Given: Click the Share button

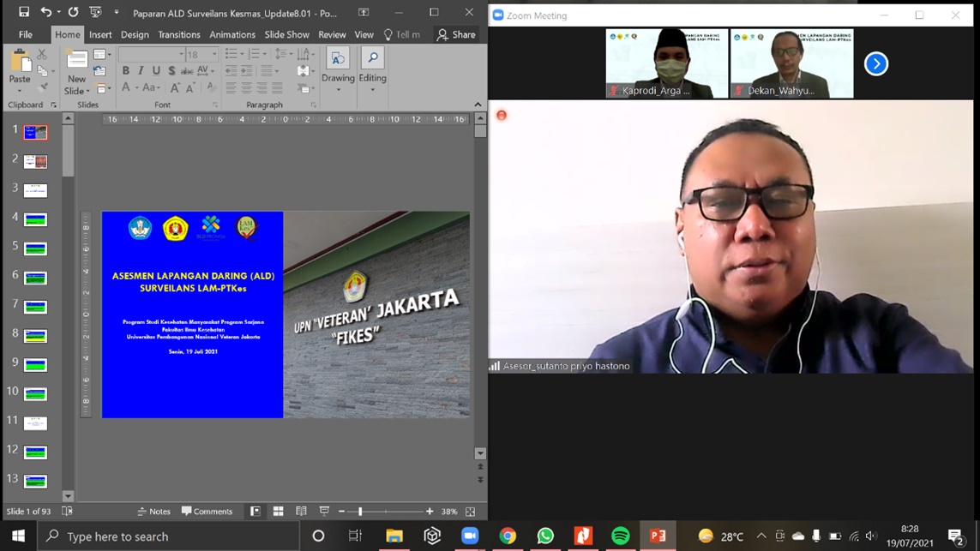Looking at the screenshot, I should [x=456, y=35].
